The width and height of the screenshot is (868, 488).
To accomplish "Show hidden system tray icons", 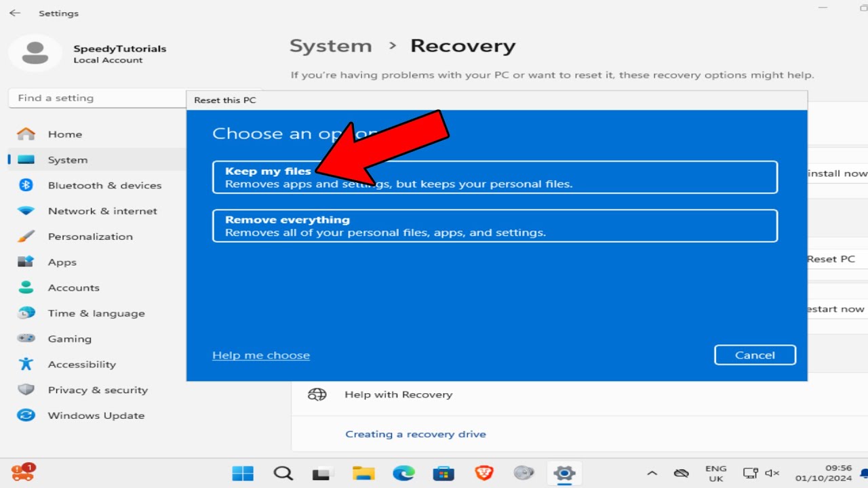I will pos(652,473).
